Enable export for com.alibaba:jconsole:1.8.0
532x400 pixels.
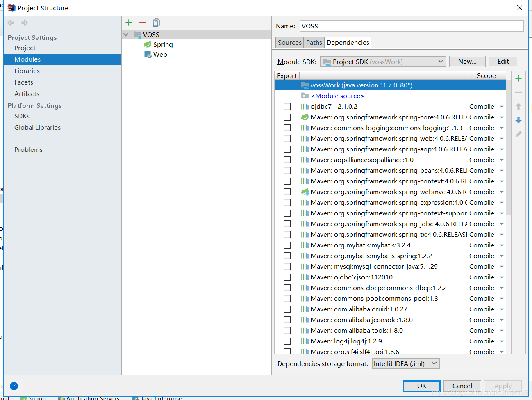point(287,320)
